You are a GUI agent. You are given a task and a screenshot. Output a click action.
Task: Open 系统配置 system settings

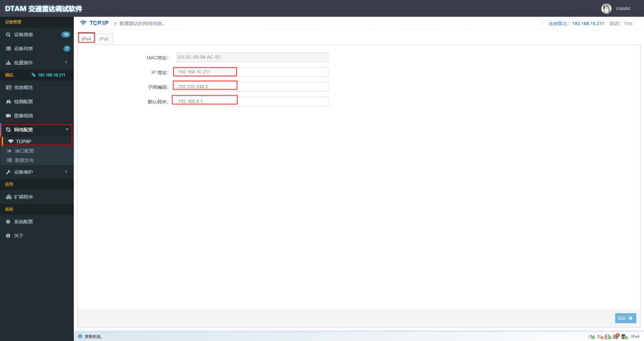point(23,222)
